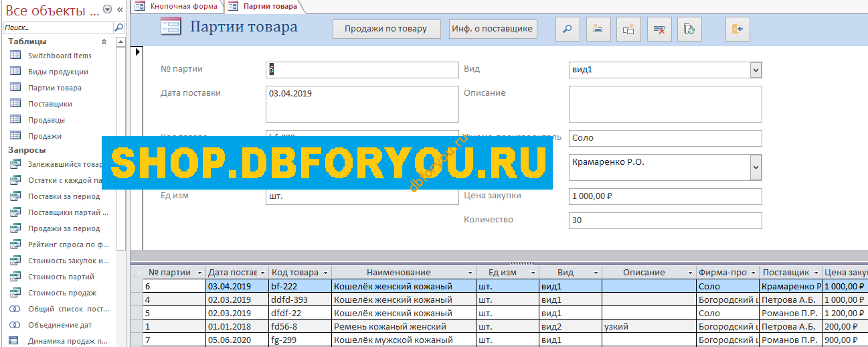Click the № партии input field
This screenshot has width=868, height=347.
pyautogui.click(x=362, y=70)
